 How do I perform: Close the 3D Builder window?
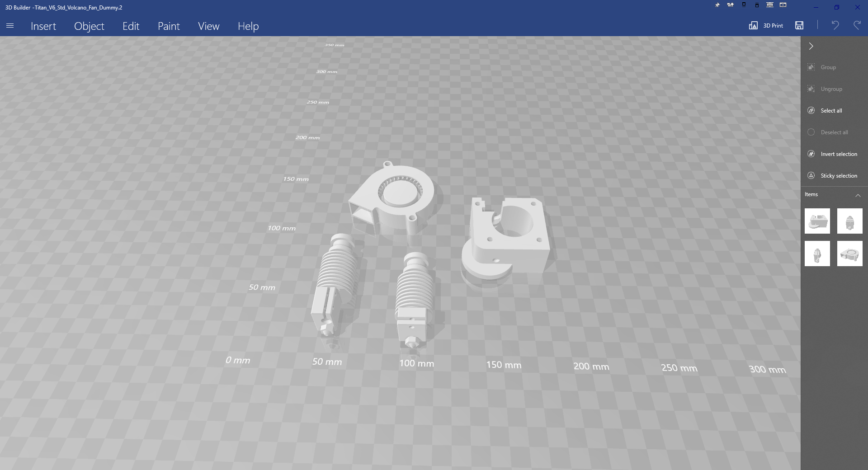click(x=858, y=7)
